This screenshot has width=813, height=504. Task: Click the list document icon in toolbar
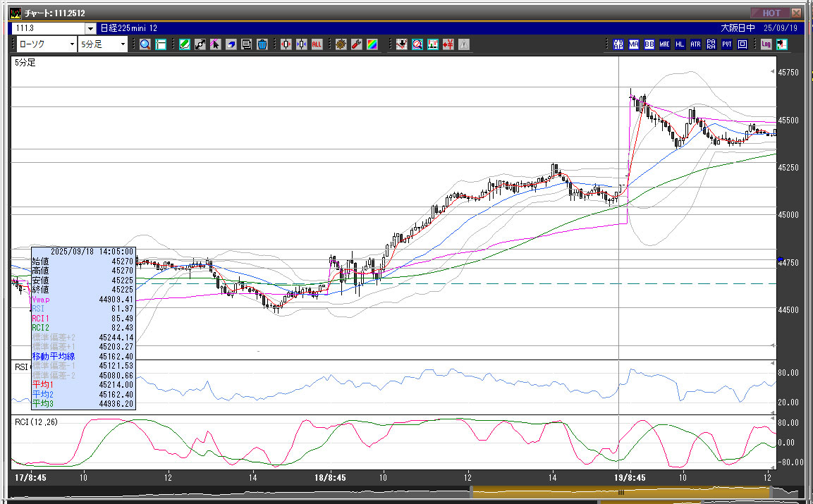[x=247, y=44]
